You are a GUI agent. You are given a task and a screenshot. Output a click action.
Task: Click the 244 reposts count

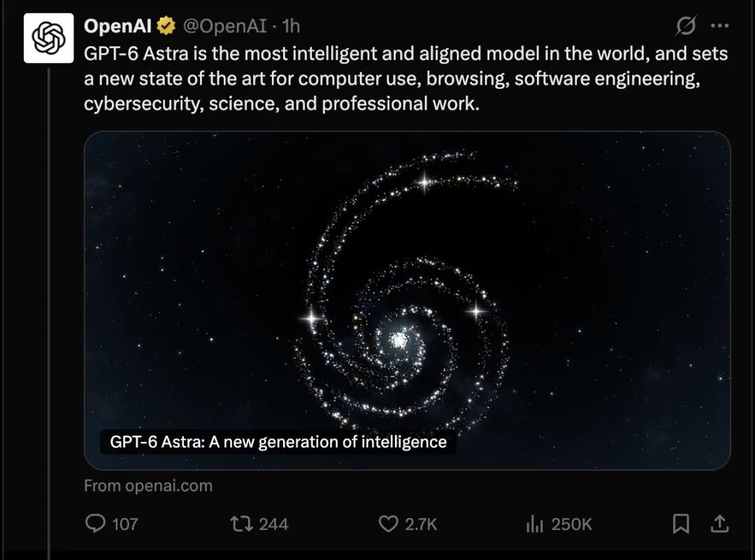pyautogui.click(x=273, y=524)
